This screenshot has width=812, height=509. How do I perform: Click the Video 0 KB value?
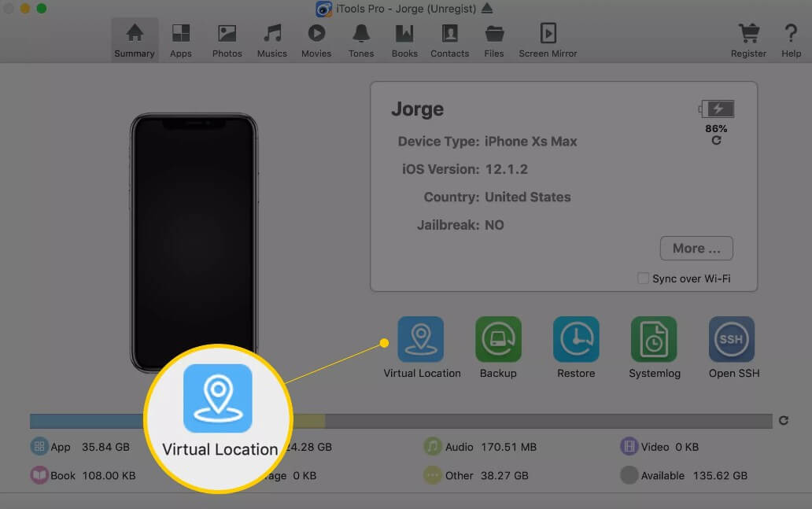tap(687, 447)
